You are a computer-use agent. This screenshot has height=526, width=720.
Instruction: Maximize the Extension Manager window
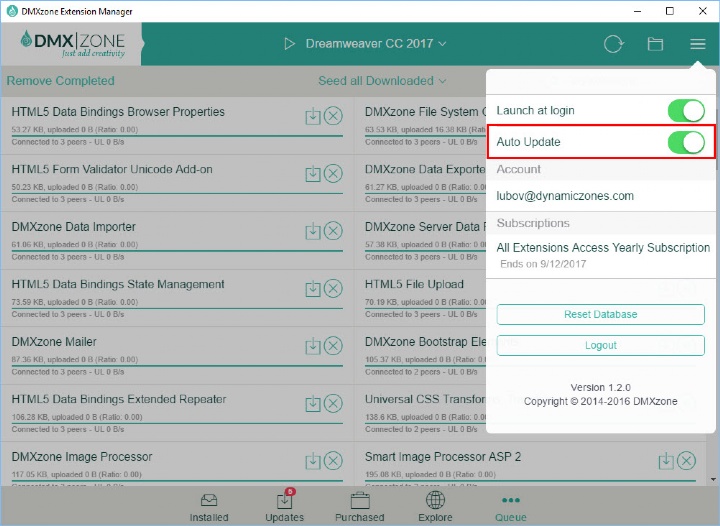[x=670, y=11]
